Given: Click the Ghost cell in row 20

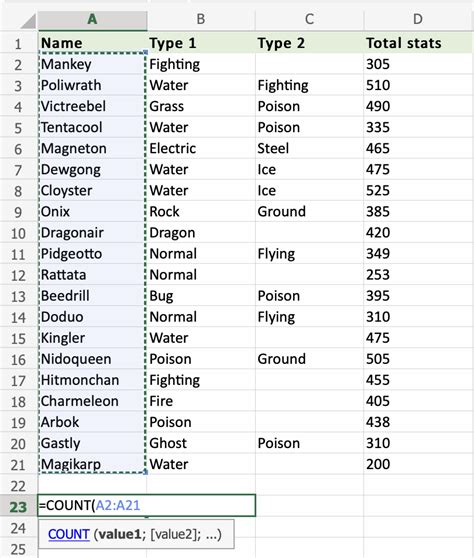Looking at the screenshot, I should coord(201,443).
